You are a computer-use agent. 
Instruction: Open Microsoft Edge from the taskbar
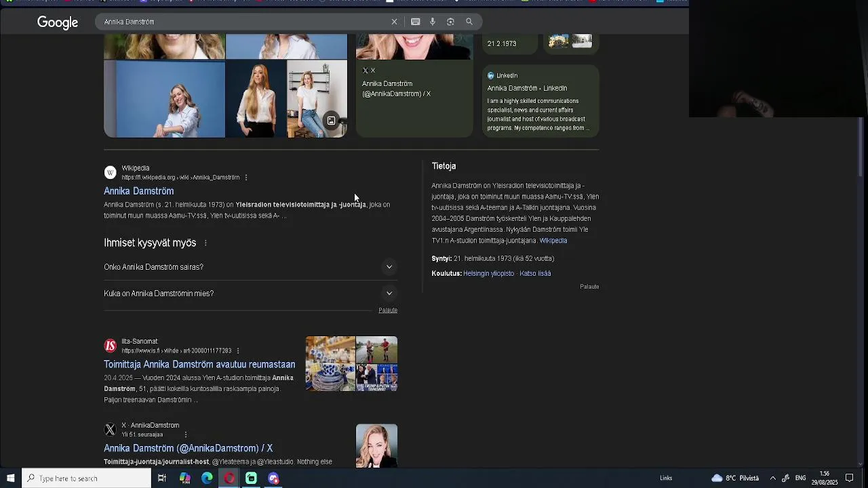point(207,479)
